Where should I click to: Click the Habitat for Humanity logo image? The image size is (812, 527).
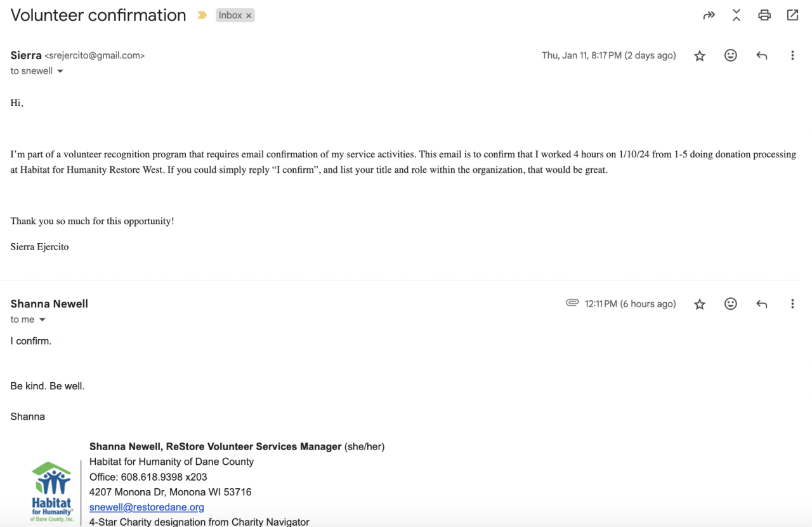tap(52, 491)
